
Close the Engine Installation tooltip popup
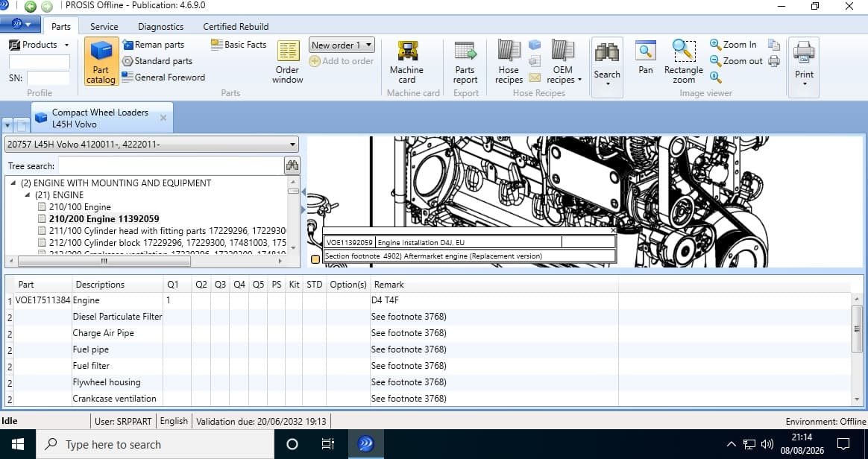point(613,230)
